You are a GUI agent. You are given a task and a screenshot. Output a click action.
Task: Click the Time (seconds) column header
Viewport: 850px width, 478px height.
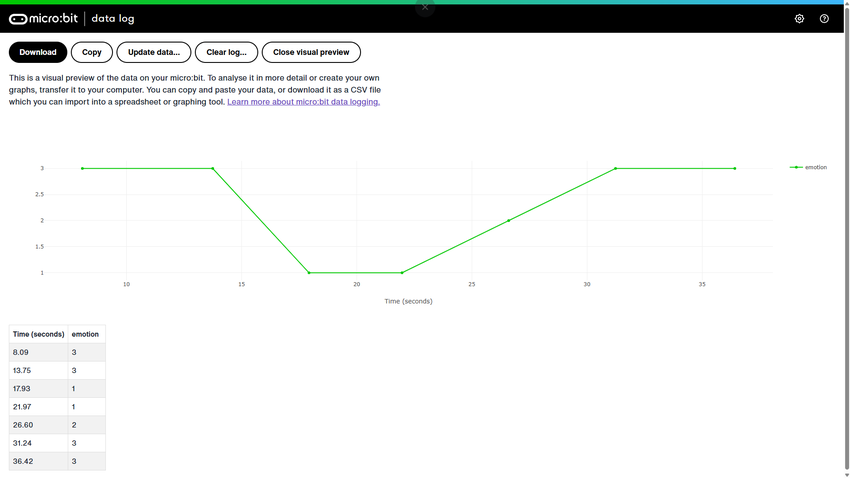coord(38,334)
